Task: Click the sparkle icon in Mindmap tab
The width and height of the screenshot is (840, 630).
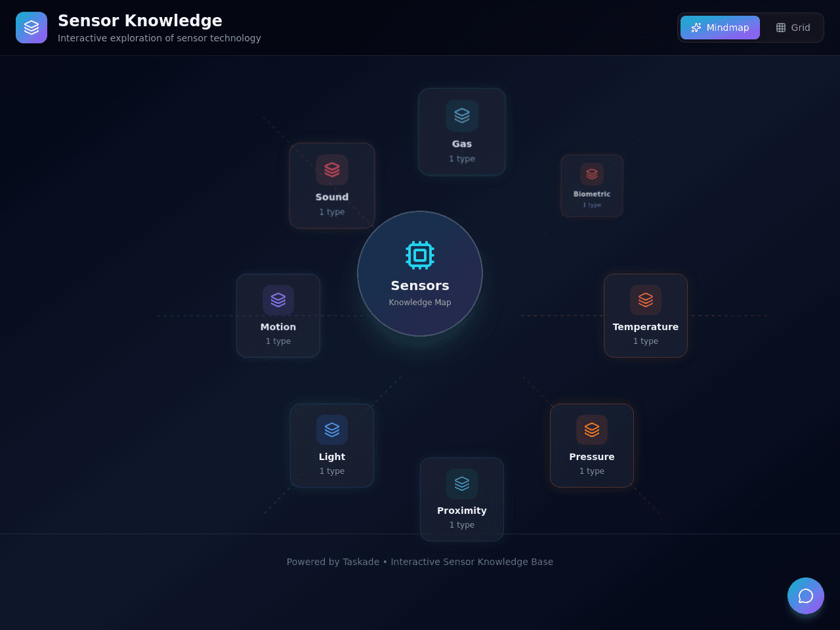Action: tap(696, 28)
